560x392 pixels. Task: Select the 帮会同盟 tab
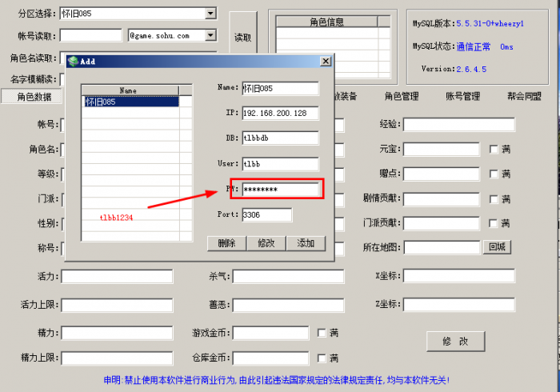point(524,97)
